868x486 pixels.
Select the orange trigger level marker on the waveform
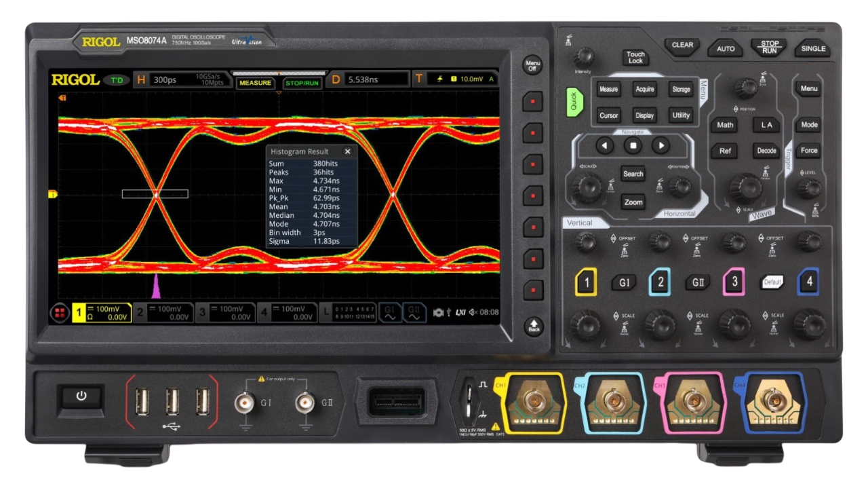[62, 98]
